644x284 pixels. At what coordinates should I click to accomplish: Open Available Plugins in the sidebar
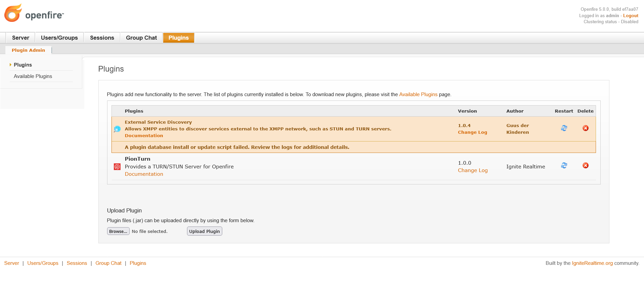33,76
